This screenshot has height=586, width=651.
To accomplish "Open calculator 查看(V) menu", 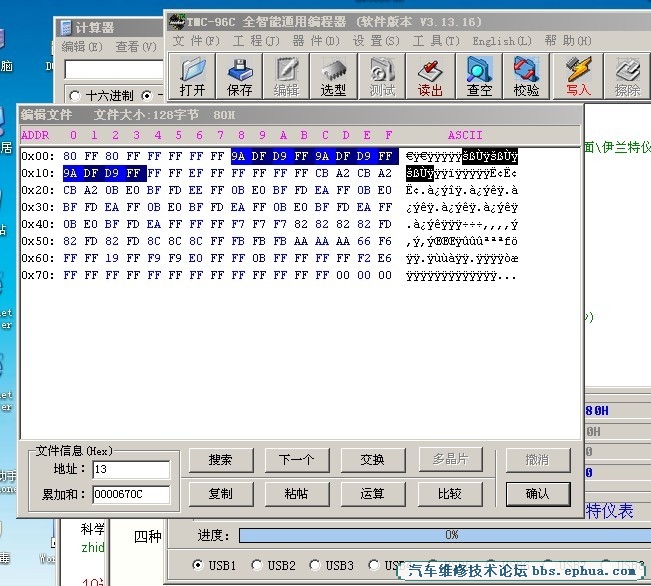I will pos(136,47).
